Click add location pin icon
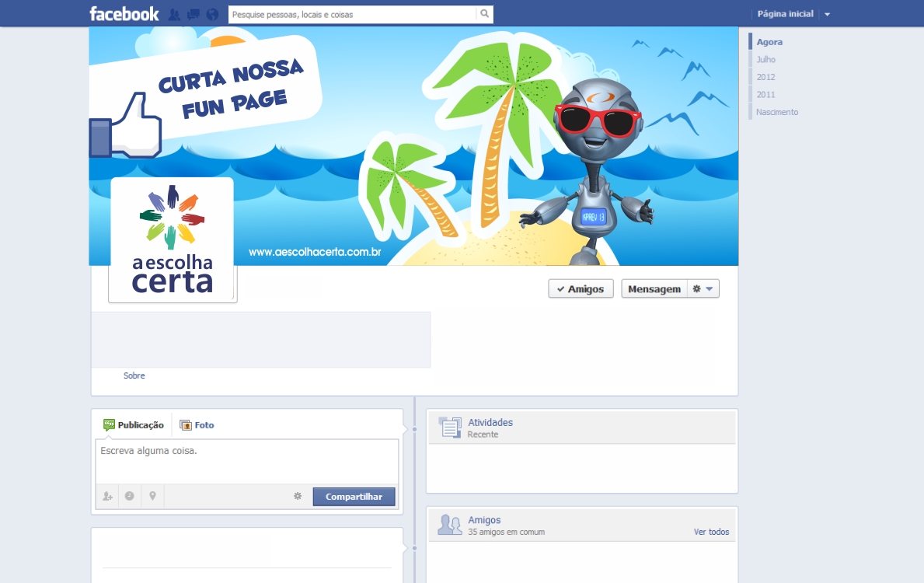 point(152,497)
